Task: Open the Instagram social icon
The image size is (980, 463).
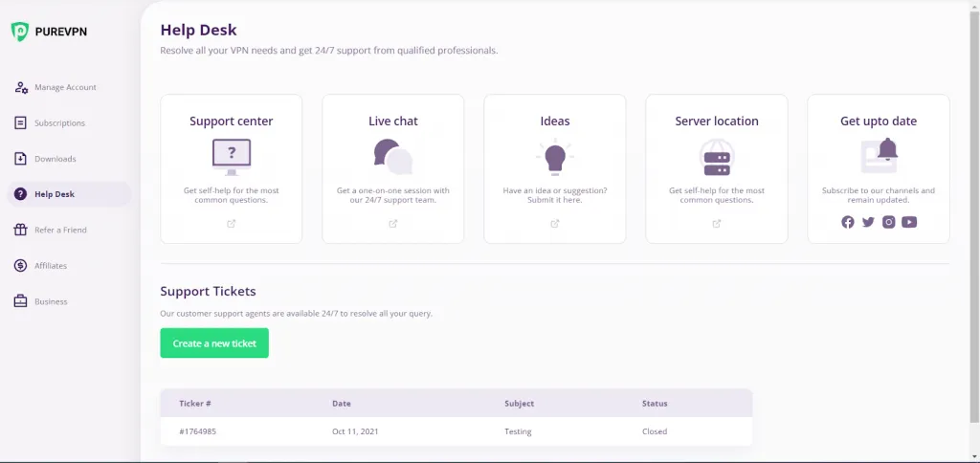Action: click(889, 222)
